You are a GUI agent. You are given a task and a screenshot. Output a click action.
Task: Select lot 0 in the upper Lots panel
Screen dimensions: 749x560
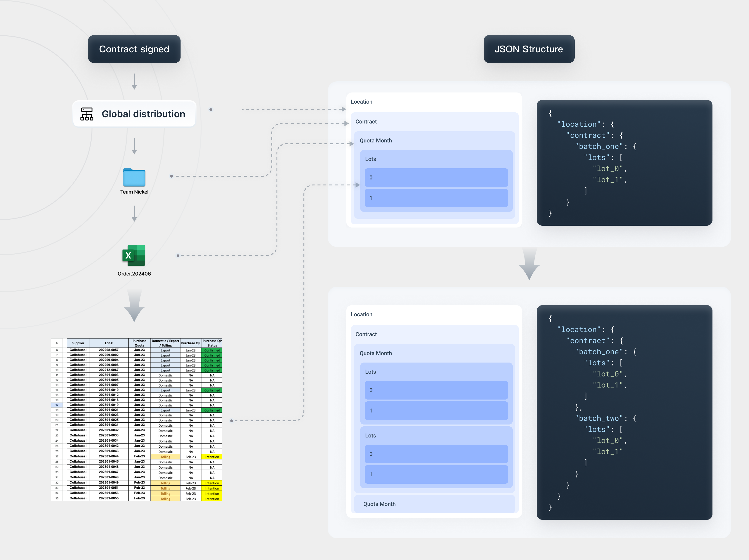click(436, 177)
